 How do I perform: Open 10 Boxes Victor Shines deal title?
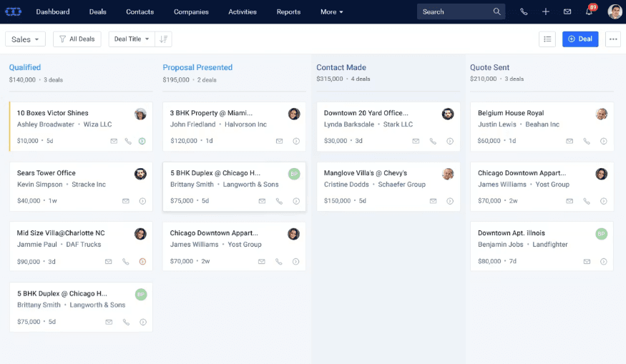click(53, 113)
